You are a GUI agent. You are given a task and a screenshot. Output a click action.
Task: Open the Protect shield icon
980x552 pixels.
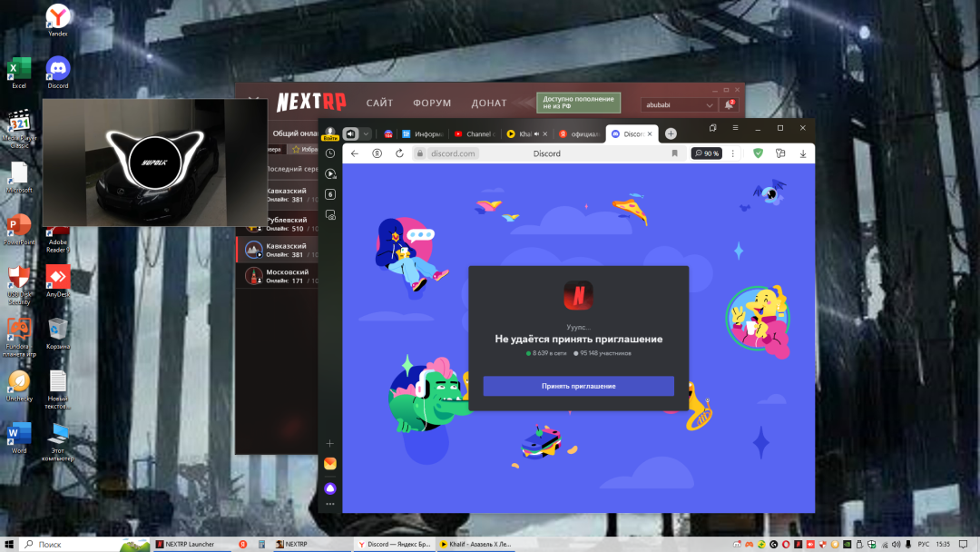click(758, 153)
